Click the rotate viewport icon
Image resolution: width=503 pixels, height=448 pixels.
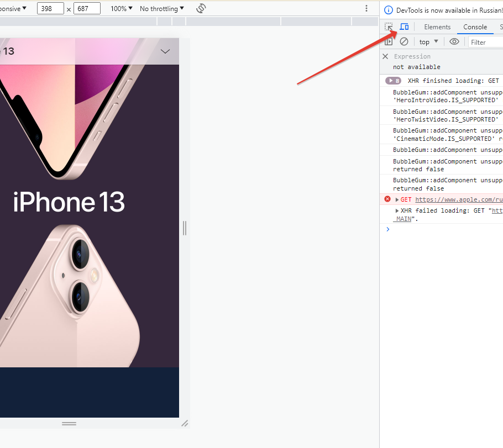pos(201,9)
